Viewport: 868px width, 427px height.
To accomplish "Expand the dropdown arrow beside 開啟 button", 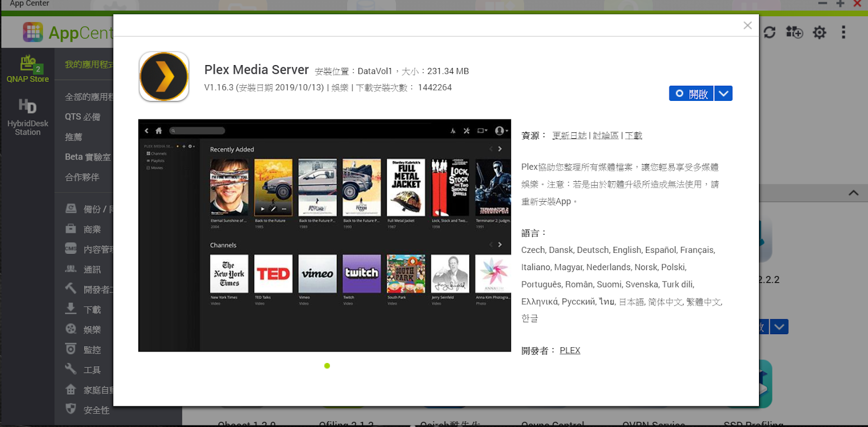I will [724, 94].
